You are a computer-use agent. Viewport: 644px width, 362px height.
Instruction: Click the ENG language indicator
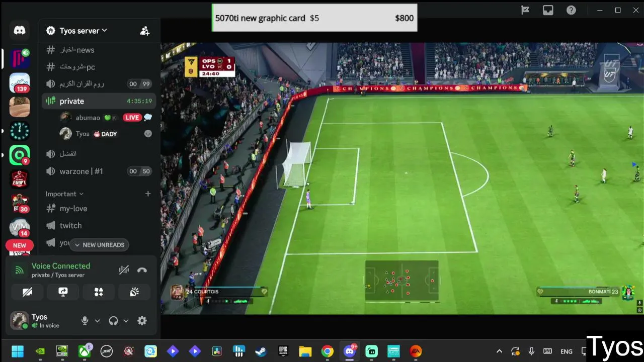[x=567, y=351]
